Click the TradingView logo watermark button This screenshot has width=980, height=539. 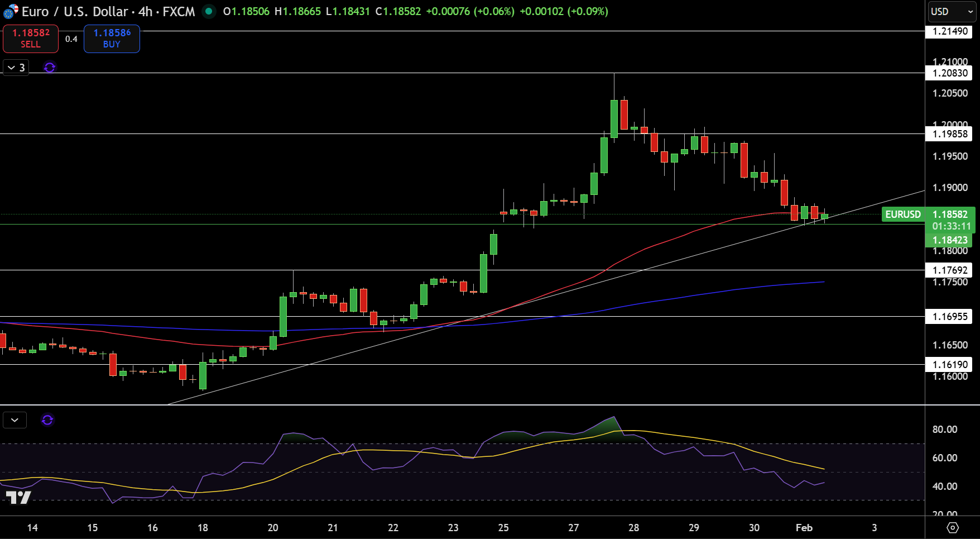coord(18,497)
